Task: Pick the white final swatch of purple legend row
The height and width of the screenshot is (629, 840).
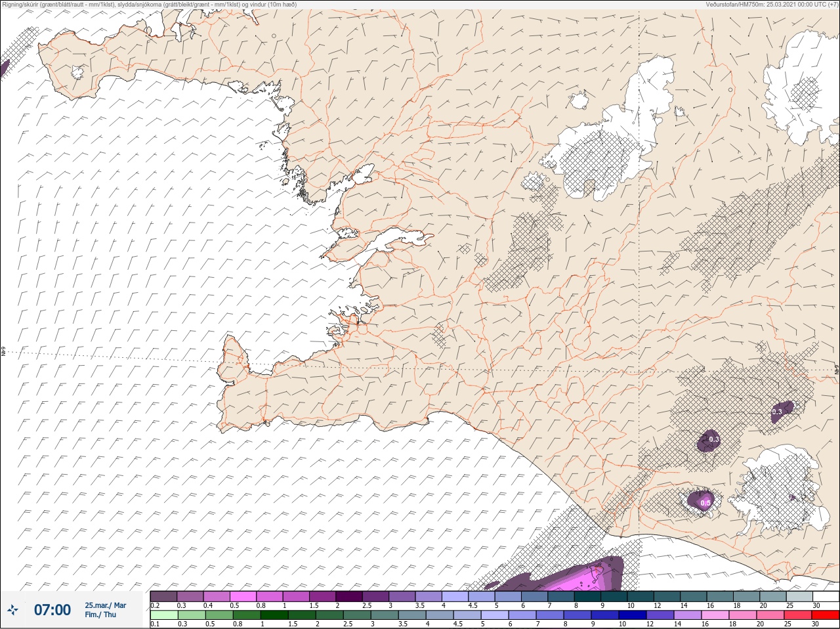Action: click(x=825, y=596)
